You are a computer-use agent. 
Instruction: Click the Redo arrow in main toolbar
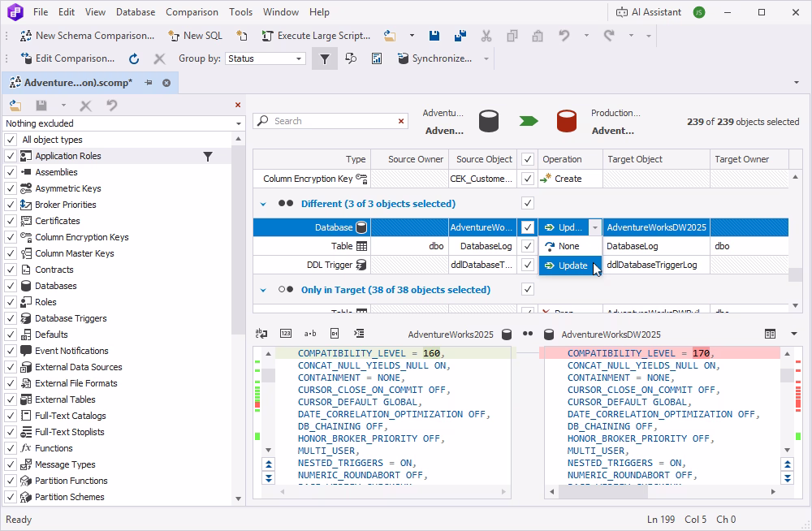click(x=609, y=36)
